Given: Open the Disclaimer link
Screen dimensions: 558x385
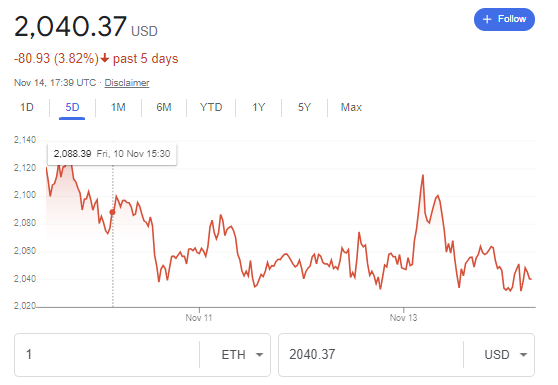Looking at the screenshot, I should 127,83.
